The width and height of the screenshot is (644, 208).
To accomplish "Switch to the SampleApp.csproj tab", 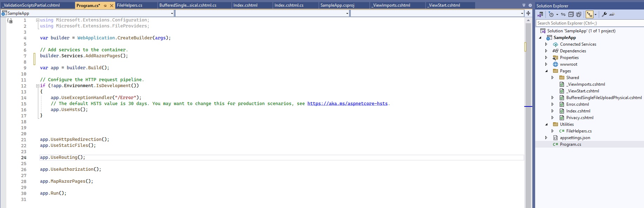I will click(337, 5).
